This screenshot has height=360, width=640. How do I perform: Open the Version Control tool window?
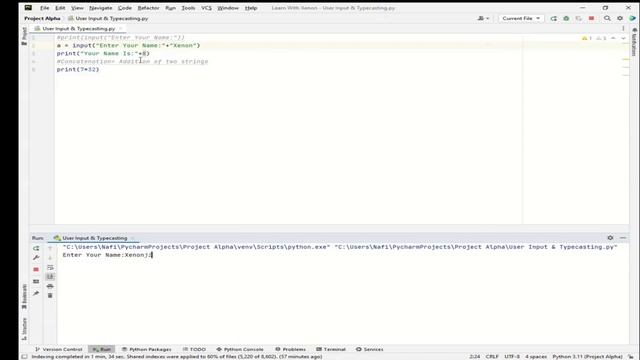tap(59, 349)
